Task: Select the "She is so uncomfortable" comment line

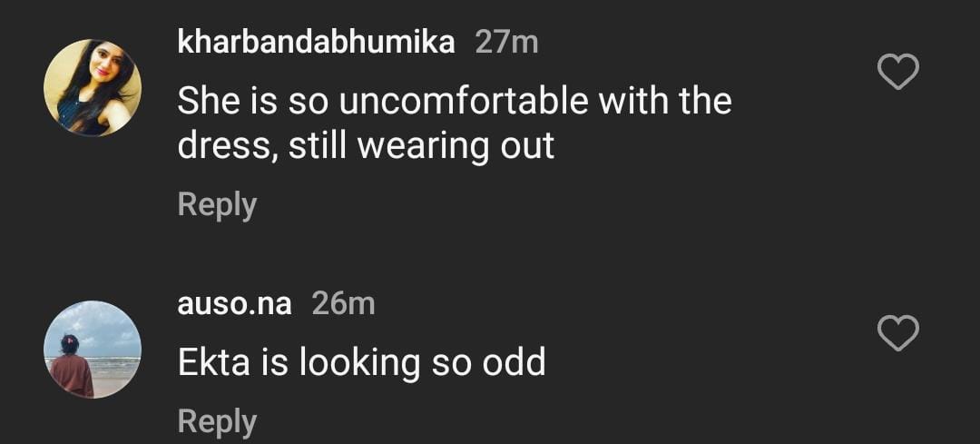Action: pyautogui.click(x=454, y=101)
